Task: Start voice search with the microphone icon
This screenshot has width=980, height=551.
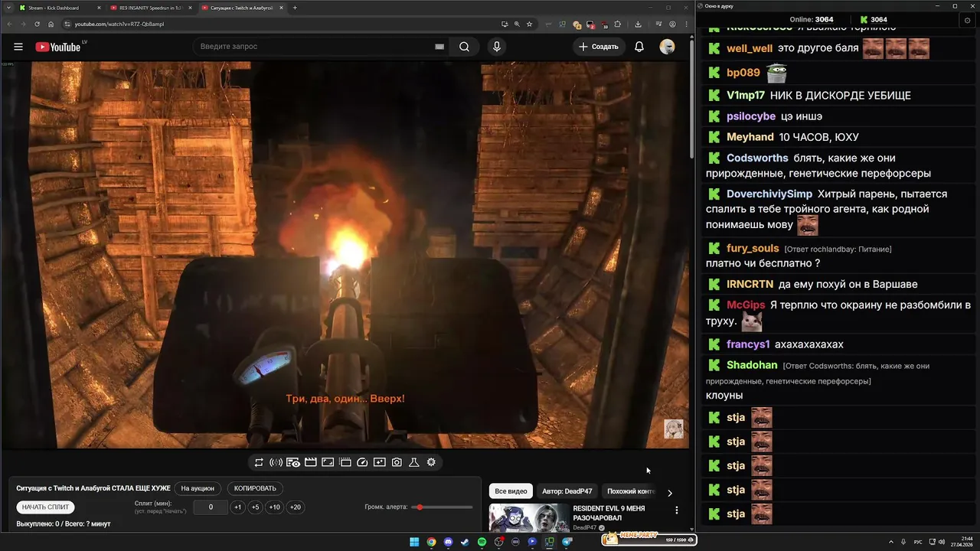Action: pyautogui.click(x=497, y=47)
